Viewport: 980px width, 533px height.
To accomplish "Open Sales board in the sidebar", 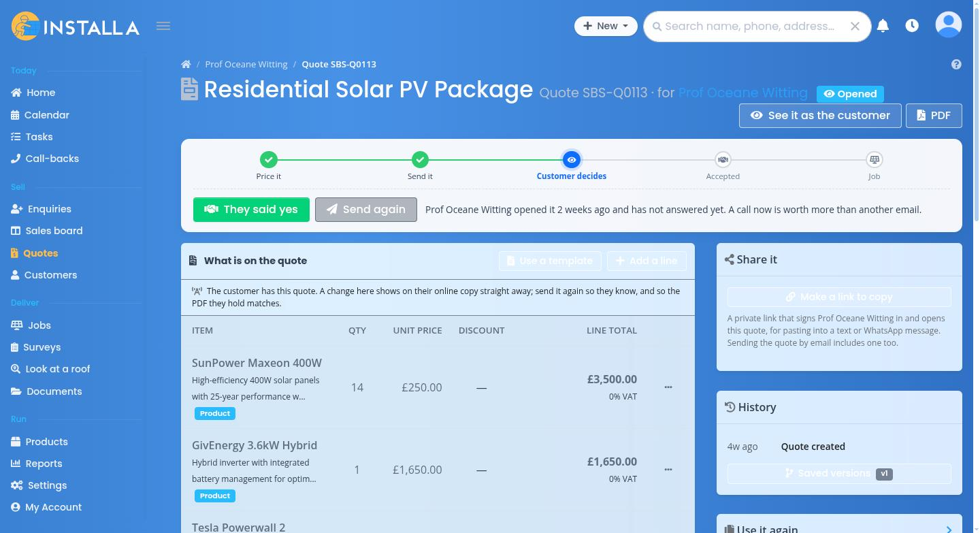I will click(x=47, y=231).
